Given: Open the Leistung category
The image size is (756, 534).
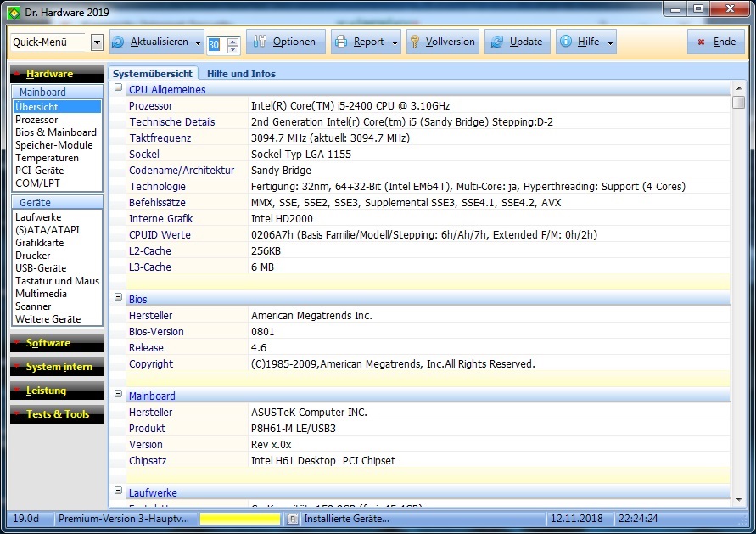Looking at the screenshot, I should [57, 391].
